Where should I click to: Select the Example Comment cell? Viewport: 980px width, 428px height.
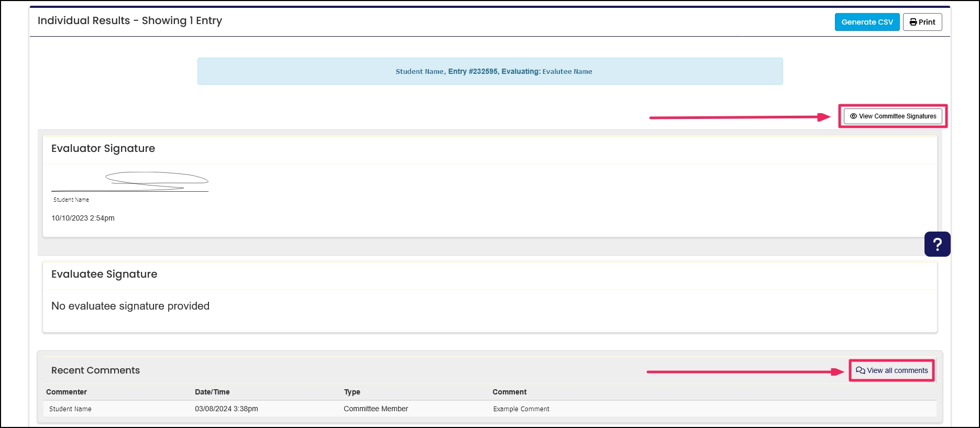click(521, 409)
